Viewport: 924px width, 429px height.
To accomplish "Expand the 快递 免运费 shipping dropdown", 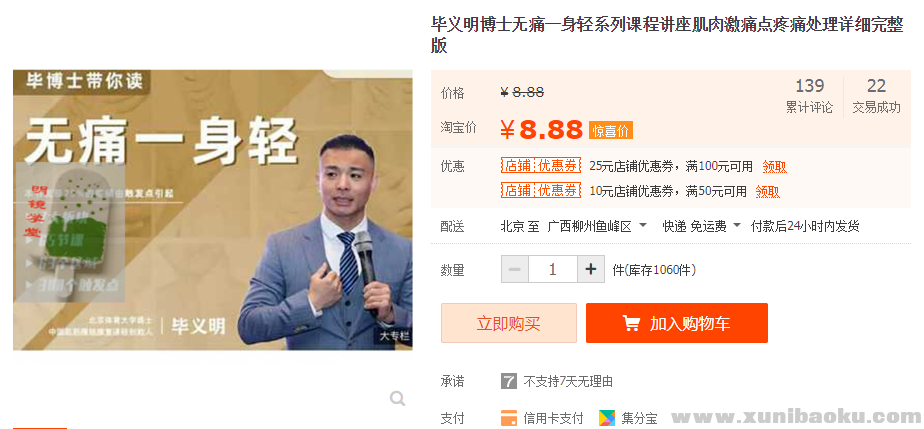I will pos(701,226).
